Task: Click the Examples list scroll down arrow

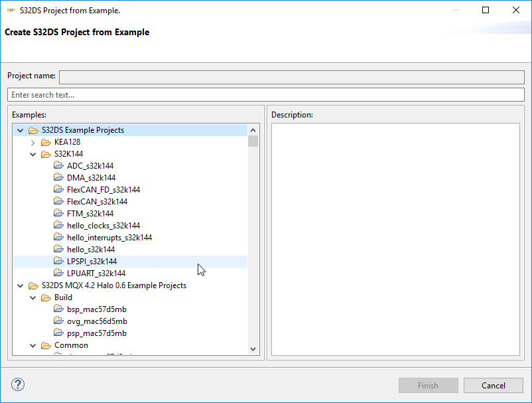Action: [253, 349]
